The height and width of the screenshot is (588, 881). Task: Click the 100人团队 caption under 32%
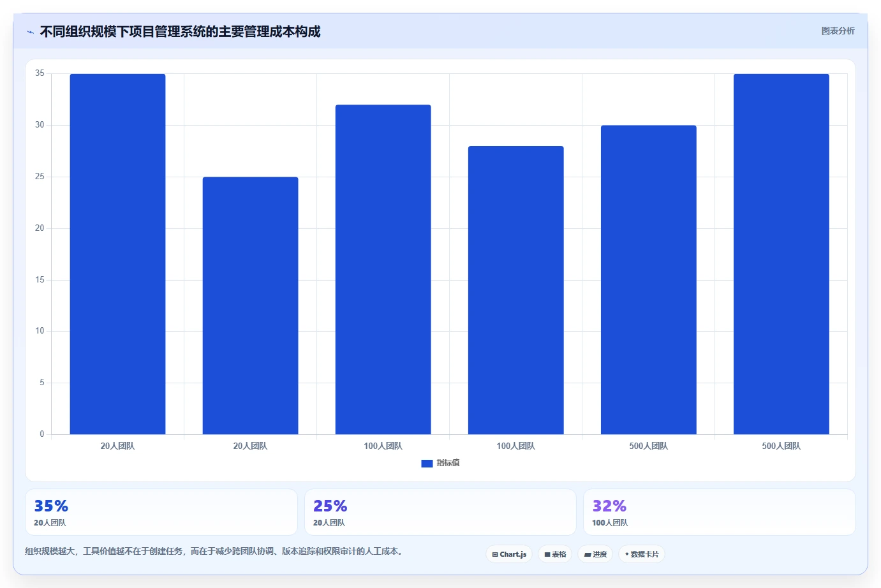click(610, 523)
